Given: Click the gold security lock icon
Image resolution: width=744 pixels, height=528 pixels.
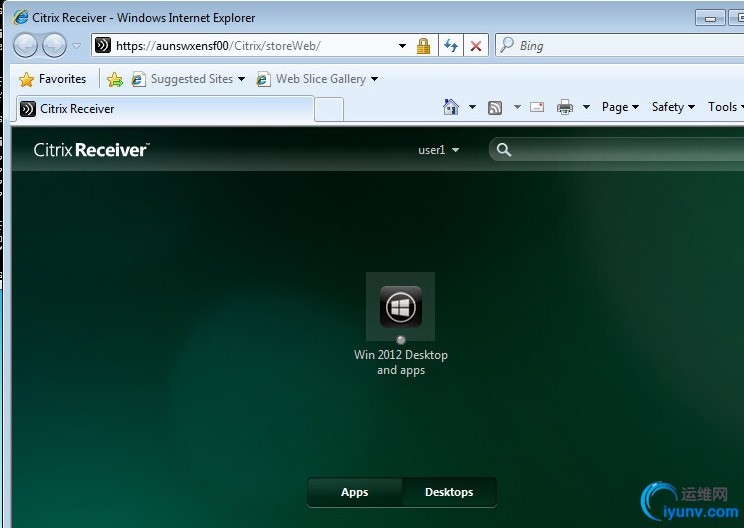Looking at the screenshot, I should point(423,46).
